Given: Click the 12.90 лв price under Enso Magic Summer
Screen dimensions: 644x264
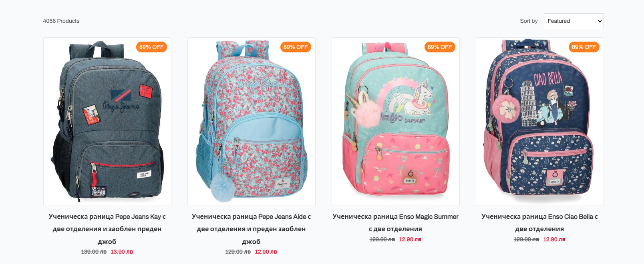Looking at the screenshot, I should (x=410, y=239).
